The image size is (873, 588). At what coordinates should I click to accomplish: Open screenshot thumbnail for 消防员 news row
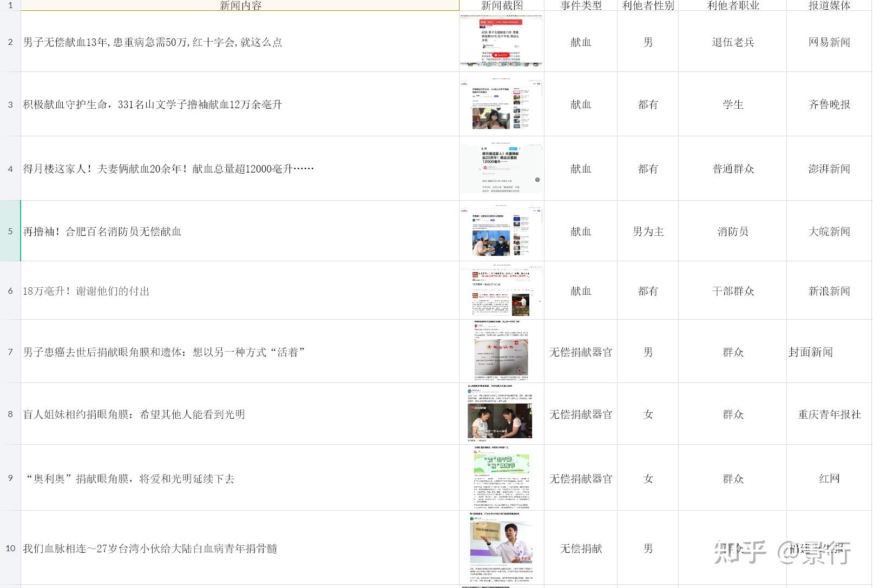pos(501,231)
